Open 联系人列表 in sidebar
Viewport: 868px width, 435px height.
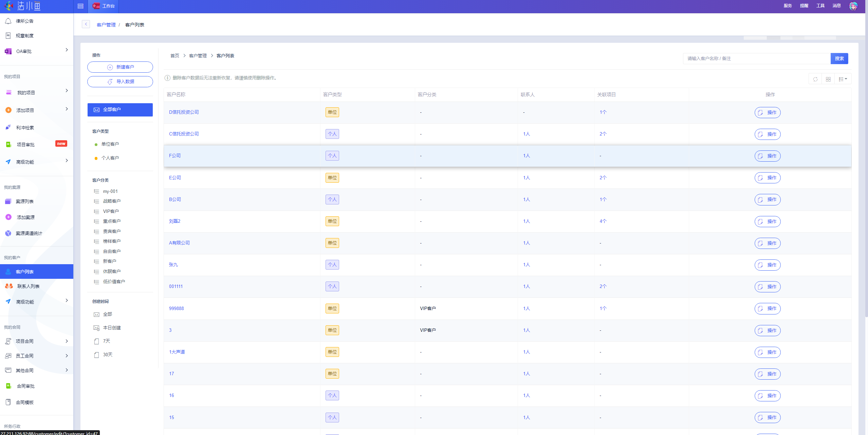[28, 286]
